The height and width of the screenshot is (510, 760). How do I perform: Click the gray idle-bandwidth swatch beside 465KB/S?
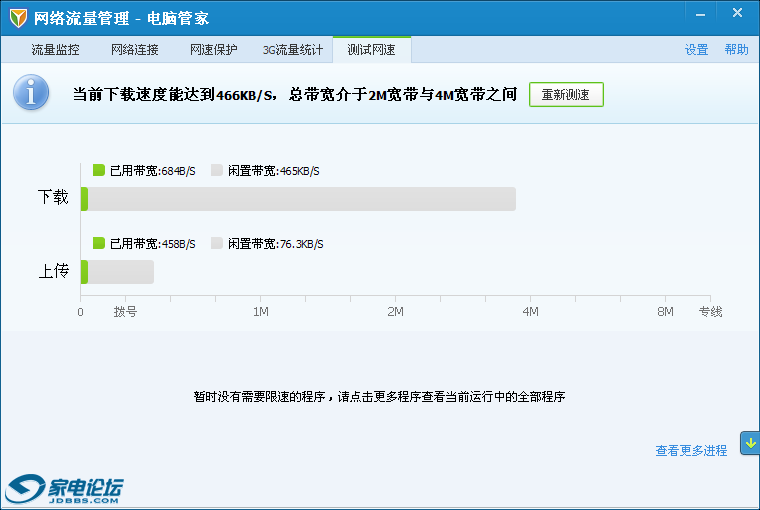click(217, 170)
